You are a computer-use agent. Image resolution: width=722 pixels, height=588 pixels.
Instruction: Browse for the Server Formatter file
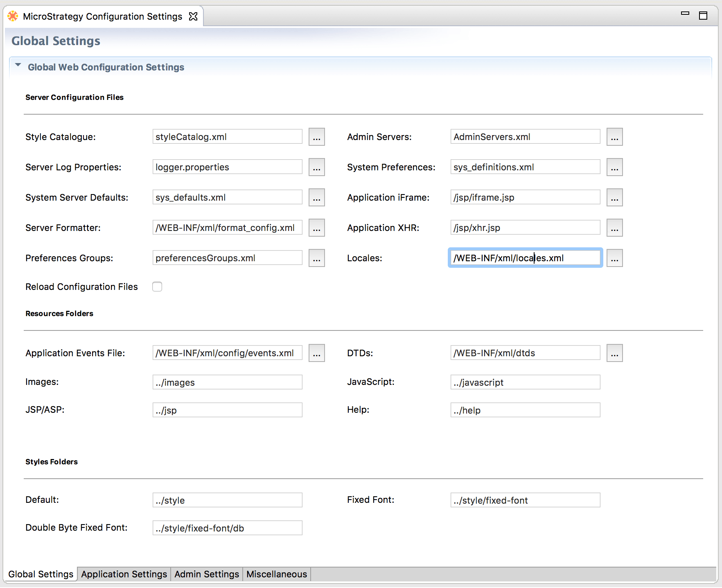(316, 228)
